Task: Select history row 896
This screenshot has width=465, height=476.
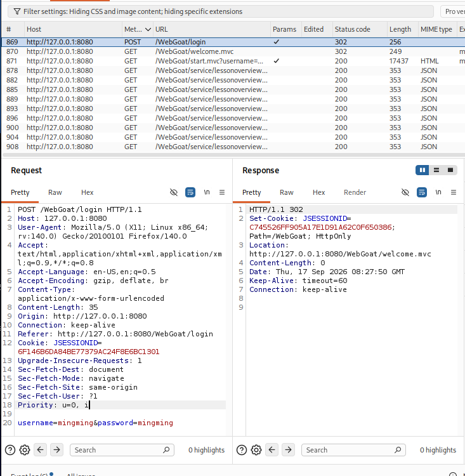Action: point(233,118)
